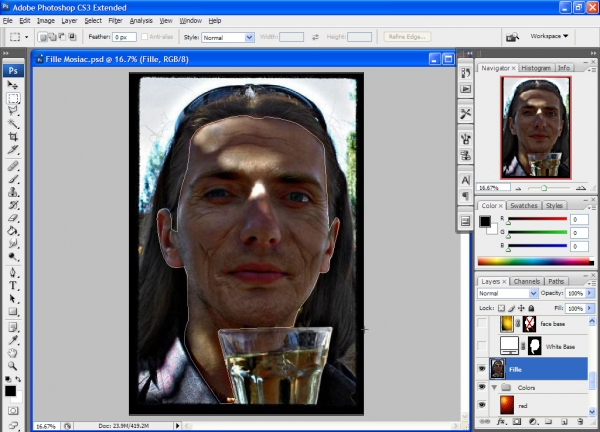The image size is (600, 432).
Task: Select the Rectangle shape tool
Action: [x=13, y=311]
